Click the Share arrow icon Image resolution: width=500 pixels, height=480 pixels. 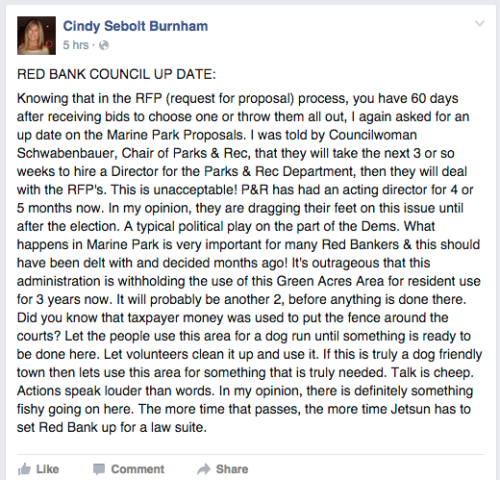coord(204,469)
